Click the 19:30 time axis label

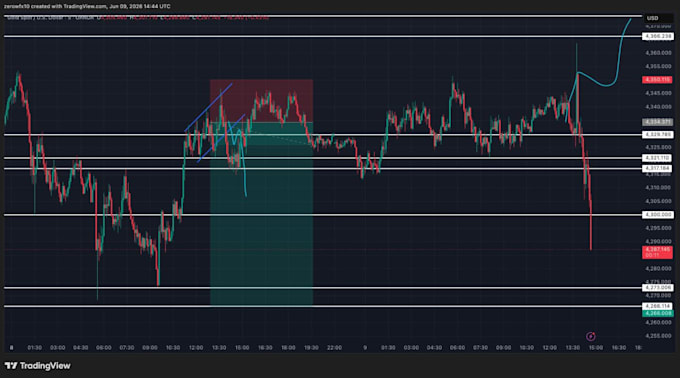click(311, 348)
